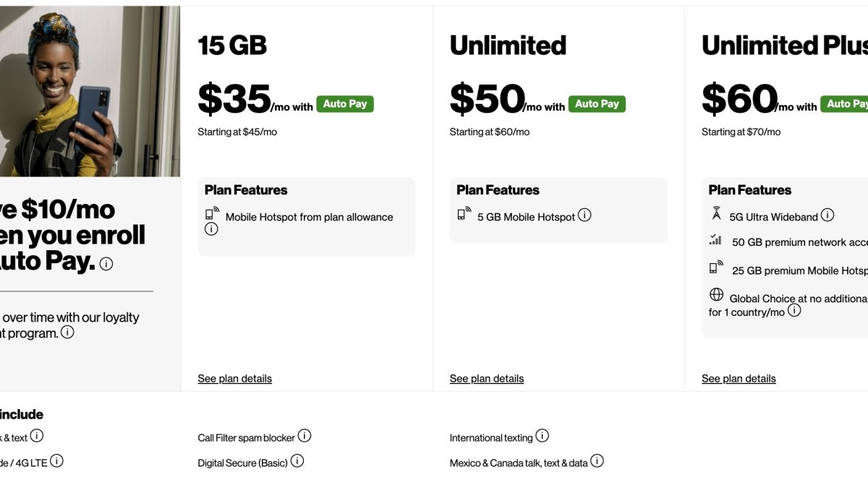Open See plan details for Unlimited plan

coord(486,379)
